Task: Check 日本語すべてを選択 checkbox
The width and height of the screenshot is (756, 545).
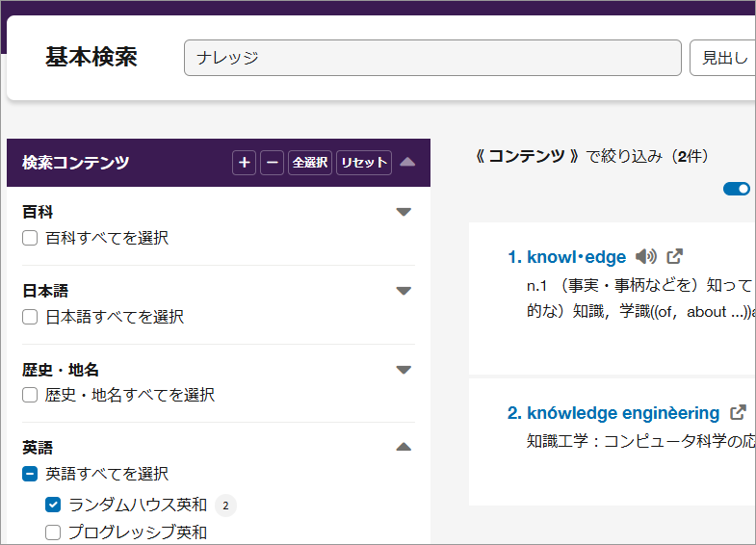Action: [x=30, y=317]
